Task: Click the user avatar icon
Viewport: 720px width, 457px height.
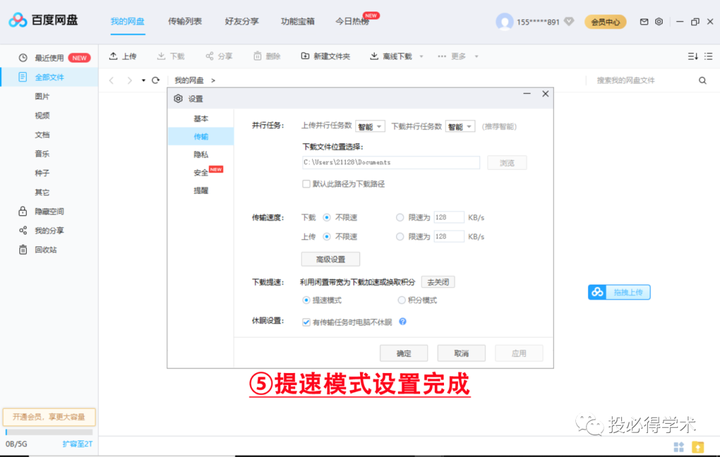Action: [x=504, y=22]
